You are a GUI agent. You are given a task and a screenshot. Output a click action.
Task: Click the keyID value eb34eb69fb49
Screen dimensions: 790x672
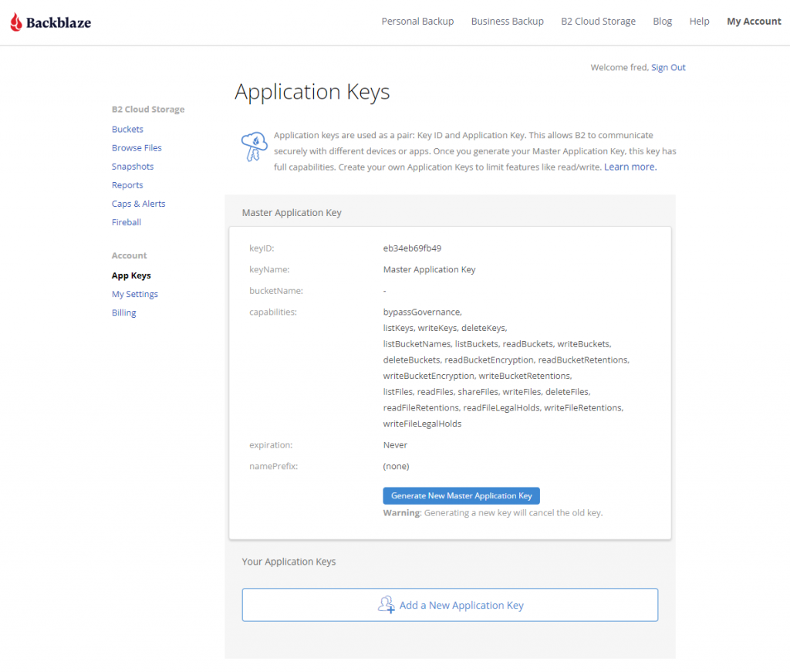point(412,248)
